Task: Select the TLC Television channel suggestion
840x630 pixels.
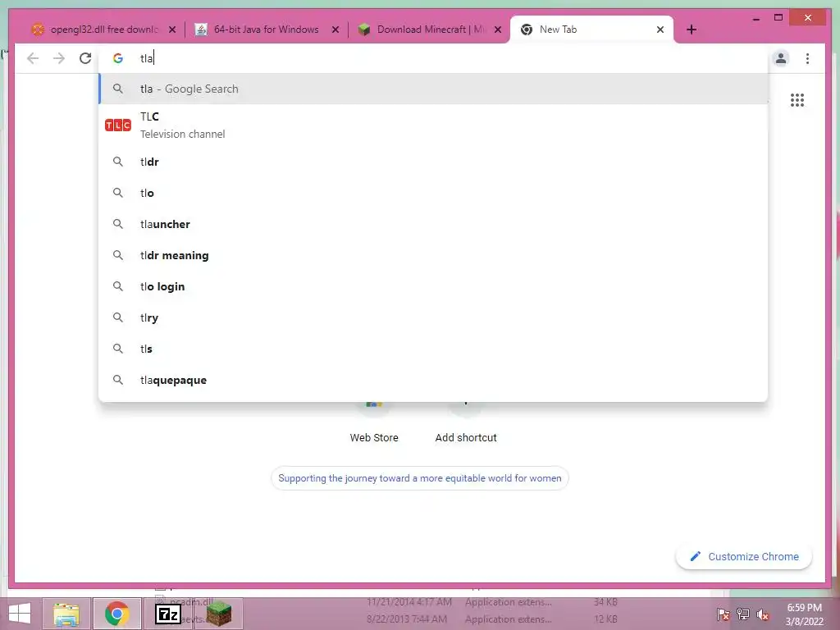Action: pyautogui.click(x=433, y=125)
